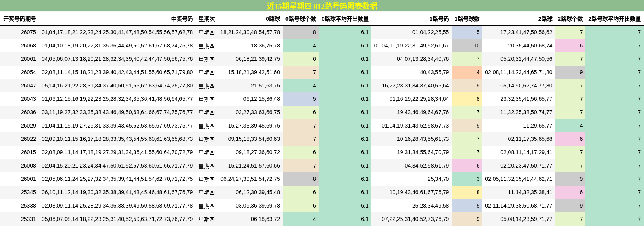Screen dimensions: 644x226
Task: Click winning numbers cell of row 26029
Action: point(117,126)
